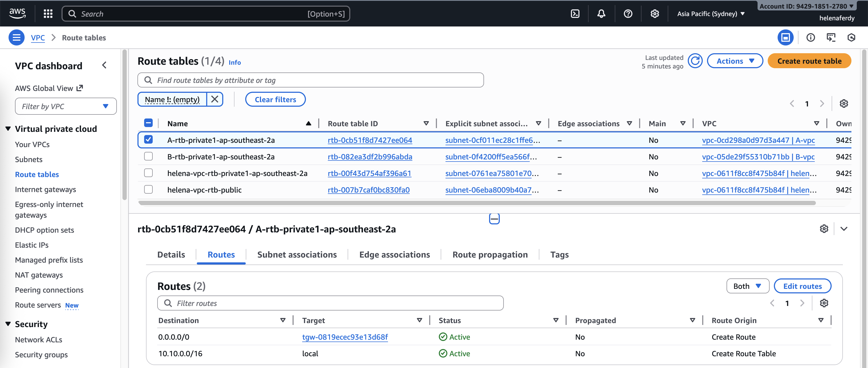Screen dimensions: 868x368
Task: Open the notifications bell
Action: 601,14
